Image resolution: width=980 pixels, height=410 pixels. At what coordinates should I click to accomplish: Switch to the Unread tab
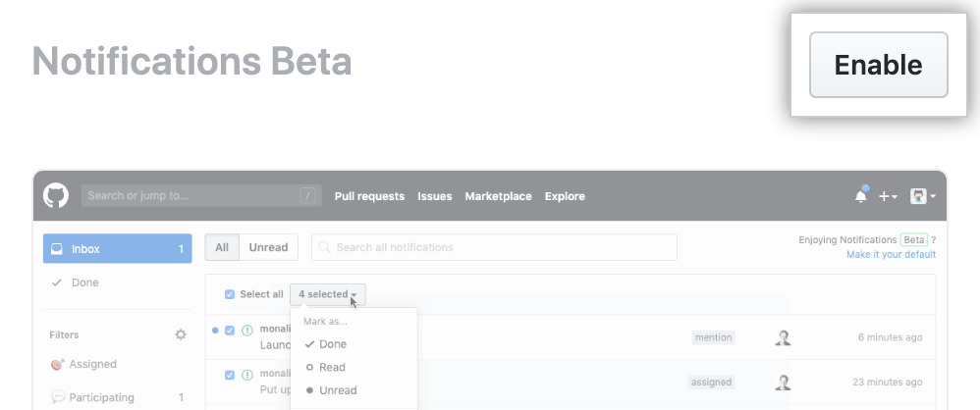click(x=268, y=247)
